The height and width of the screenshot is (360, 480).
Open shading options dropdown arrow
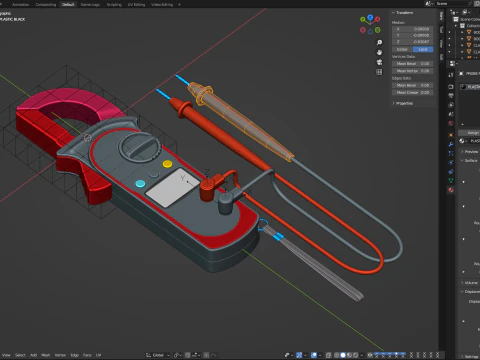coord(362,355)
